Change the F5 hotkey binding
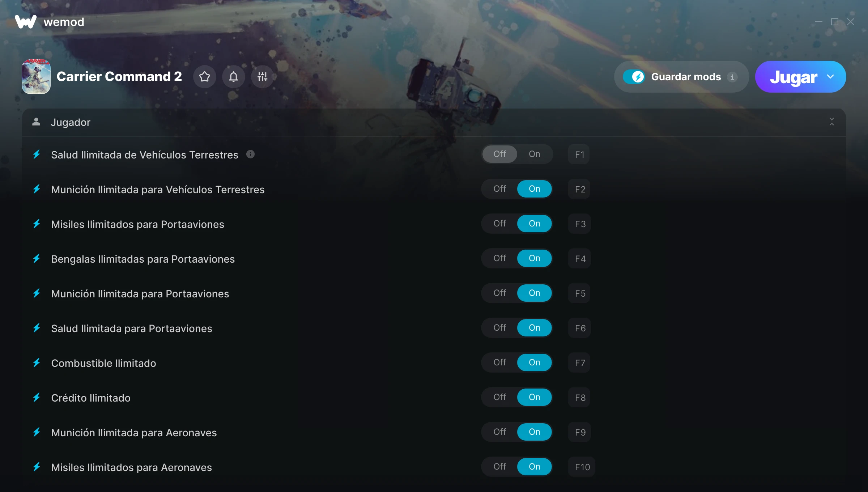This screenshot has height=492, width=868. pyautogui.click(x=580, y=293)
